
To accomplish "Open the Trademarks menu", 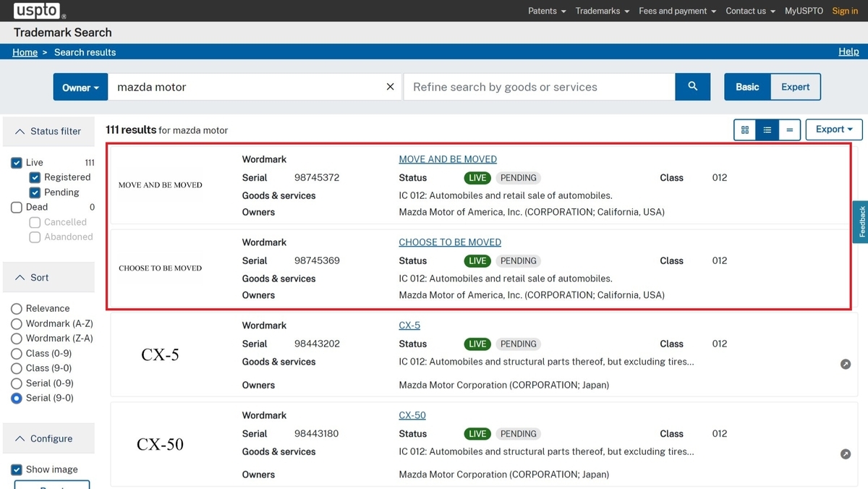I will tap(602, 11).
